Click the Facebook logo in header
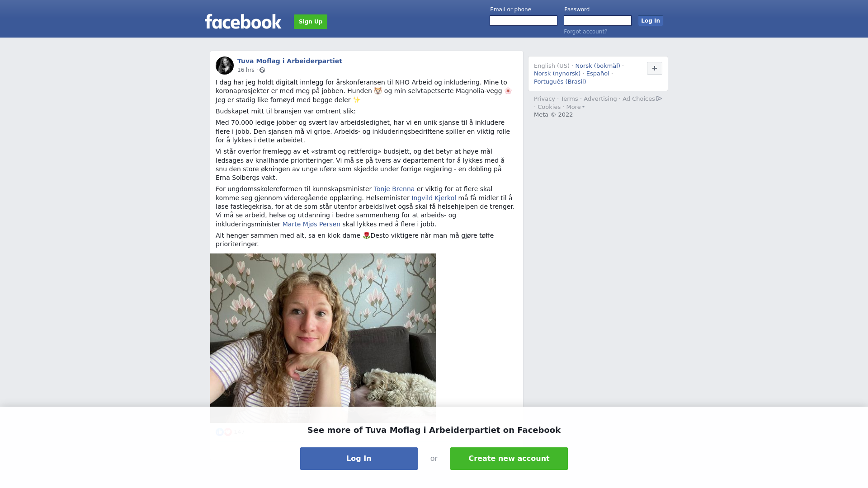 243,22
